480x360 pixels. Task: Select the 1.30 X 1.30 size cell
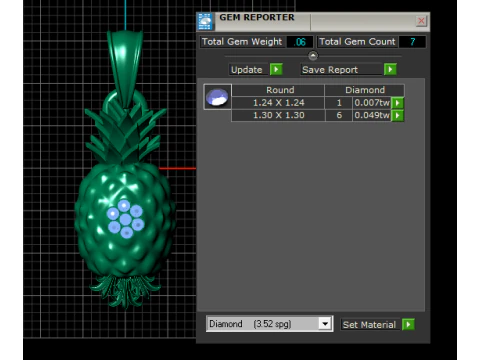[x=279, y=115]
